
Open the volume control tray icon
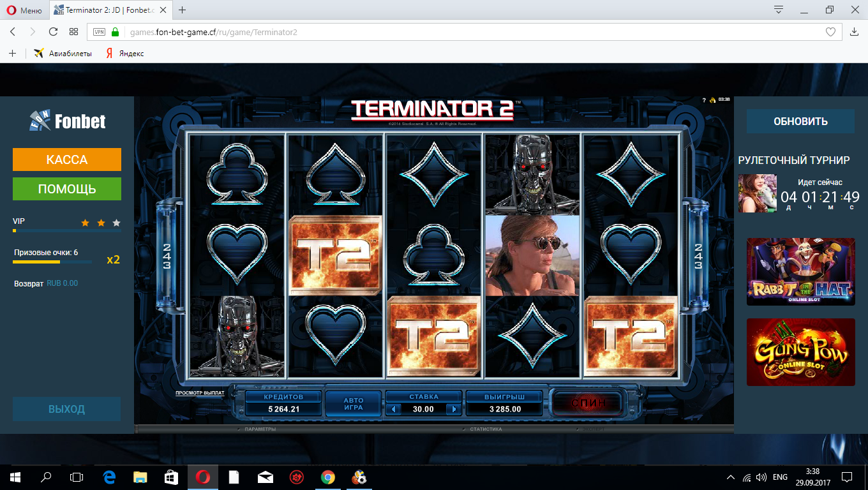click(761, 477)
